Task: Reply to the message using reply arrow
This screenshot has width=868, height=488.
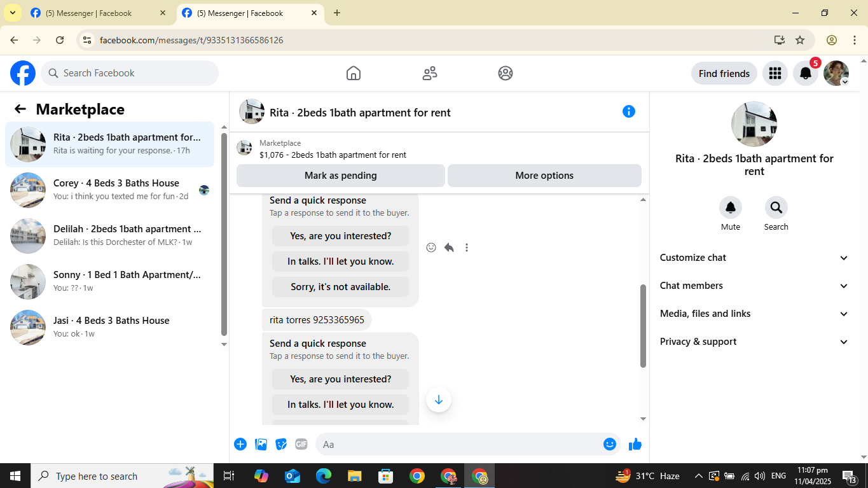Action: click(x=449, y=247)
